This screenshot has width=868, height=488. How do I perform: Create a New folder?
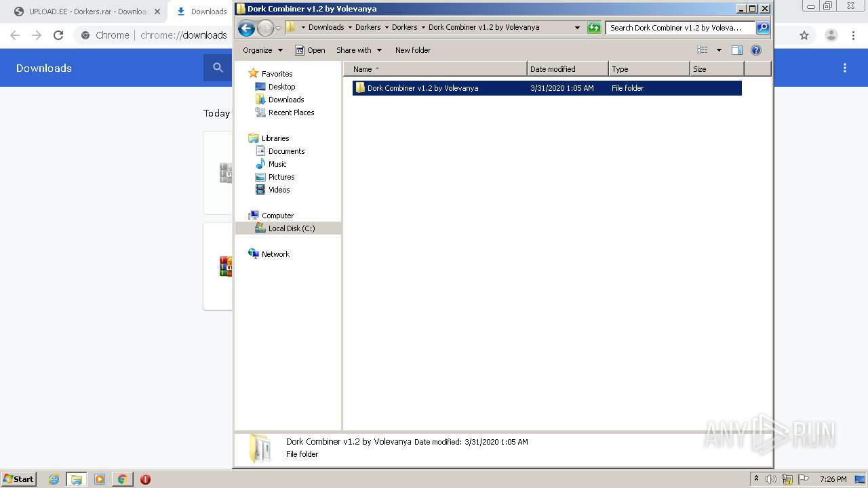[x=413, y=50]
